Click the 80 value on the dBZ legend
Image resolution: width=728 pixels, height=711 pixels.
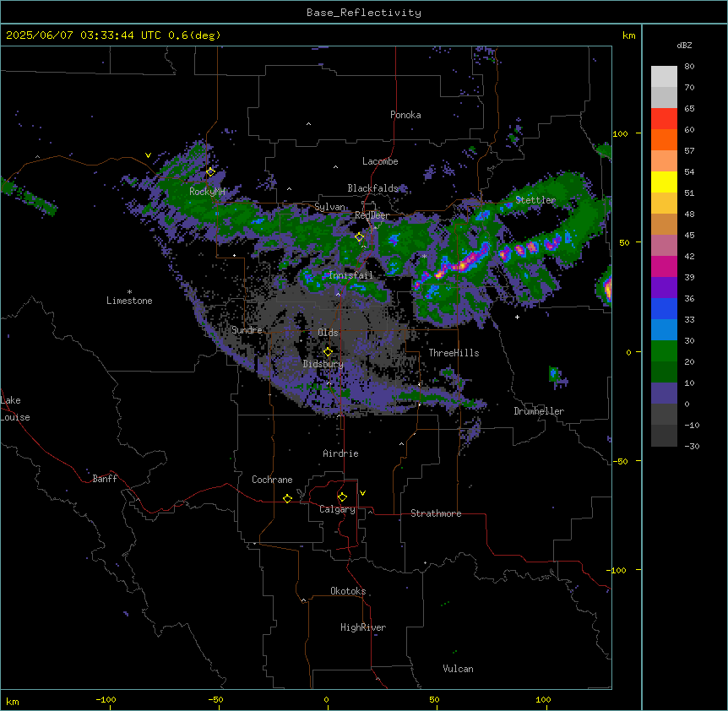689,67
